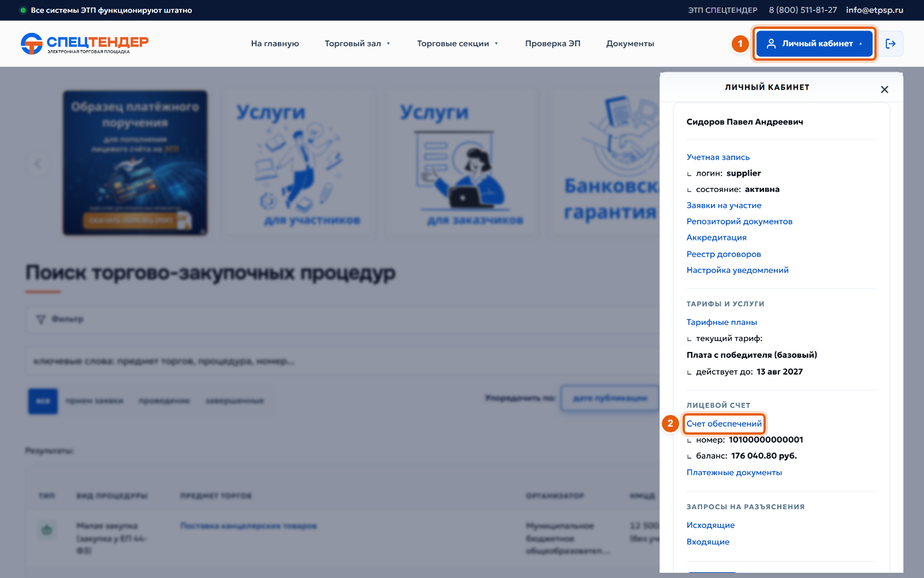Open the 'Образец платёжного поручения' banner
924x578 pixels.
click(135, 163)
